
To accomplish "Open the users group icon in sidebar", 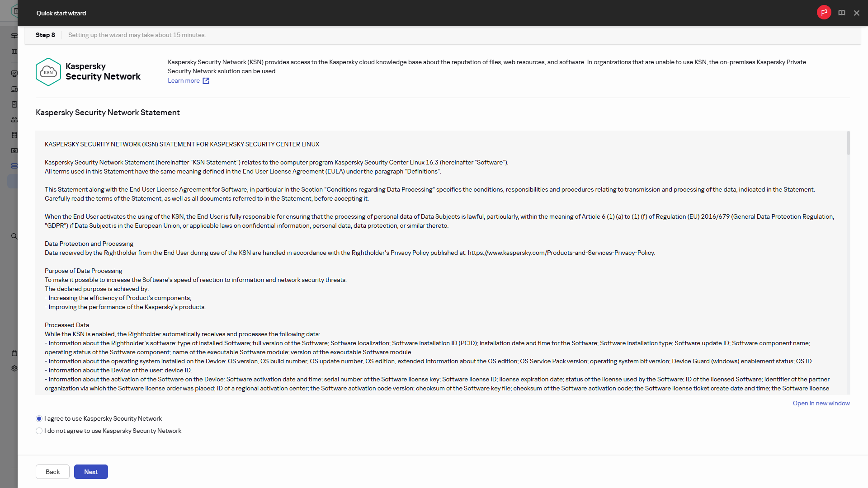I will point(14,120).
